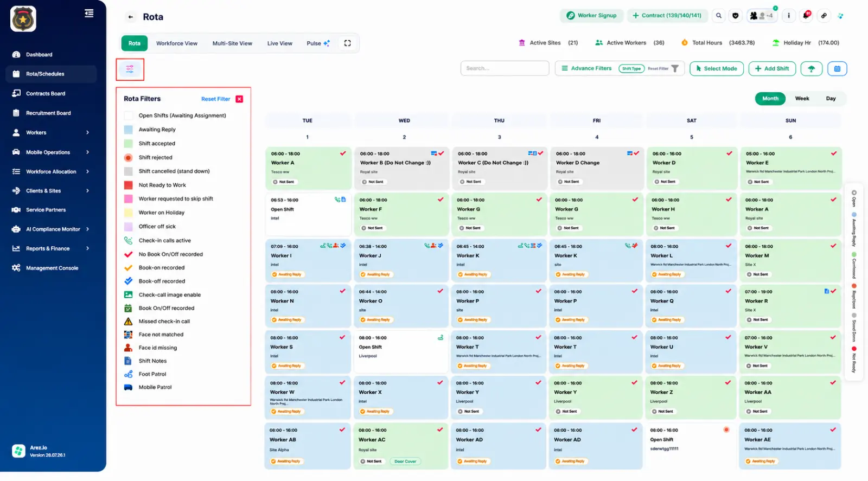
Task: Select the Week view tab
Action: pos(802,99)
